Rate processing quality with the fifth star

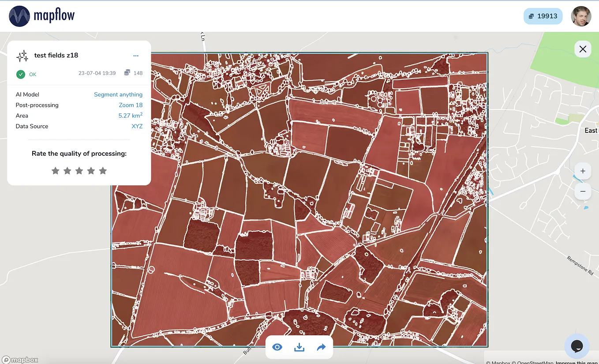point(103,171)
